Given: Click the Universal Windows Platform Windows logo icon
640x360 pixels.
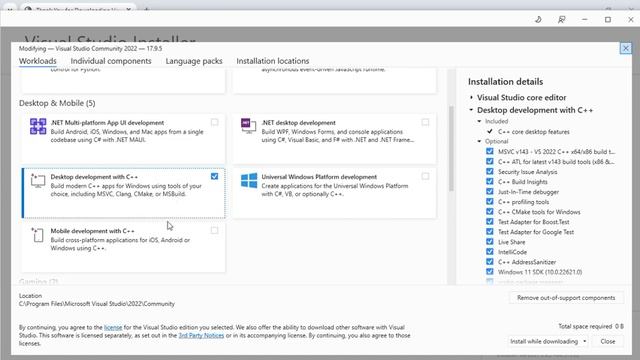Looking at the screenshot, I should 249,180.
